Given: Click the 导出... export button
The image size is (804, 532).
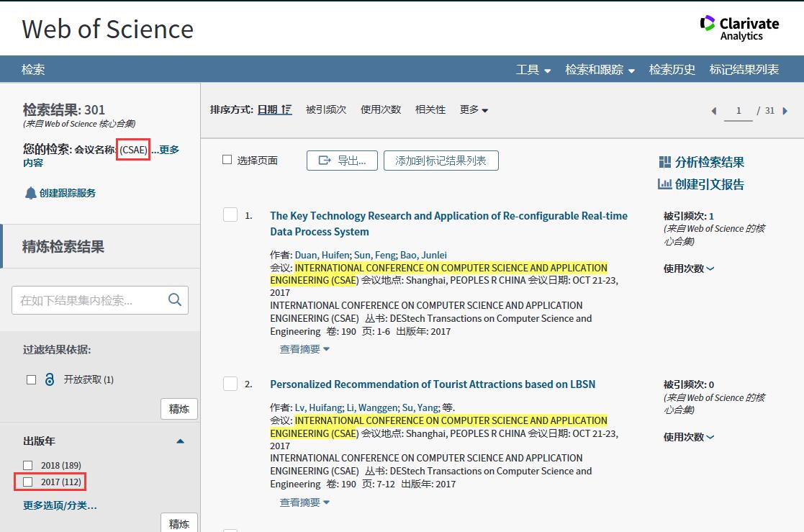Looking at the screenshot, I should point(342,161).
